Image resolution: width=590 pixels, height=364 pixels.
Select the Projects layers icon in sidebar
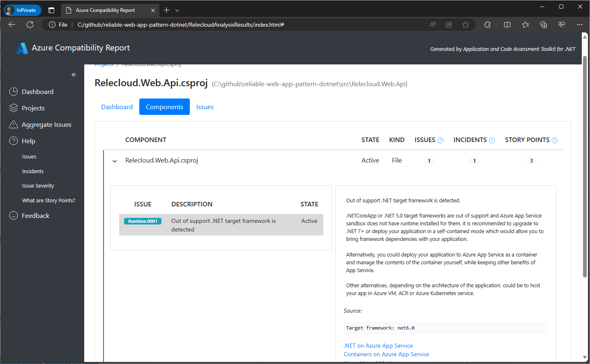(x=13, y=108)
